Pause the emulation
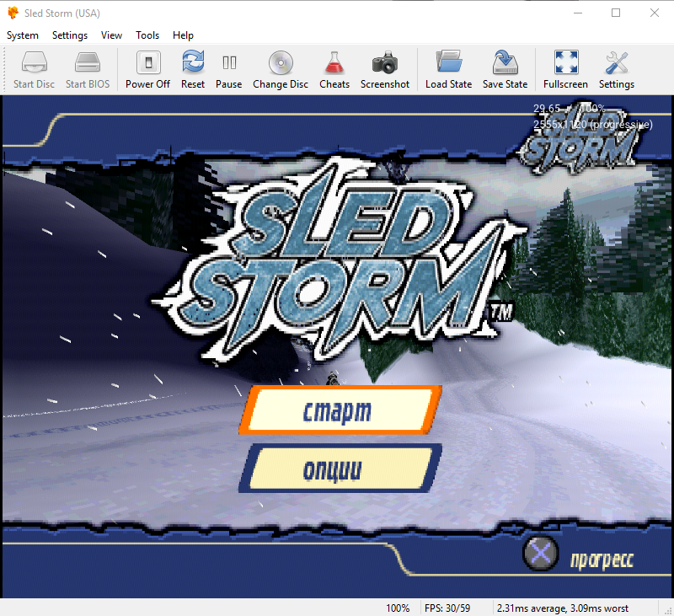Viewport: 674px width, 616px height. 229,70
